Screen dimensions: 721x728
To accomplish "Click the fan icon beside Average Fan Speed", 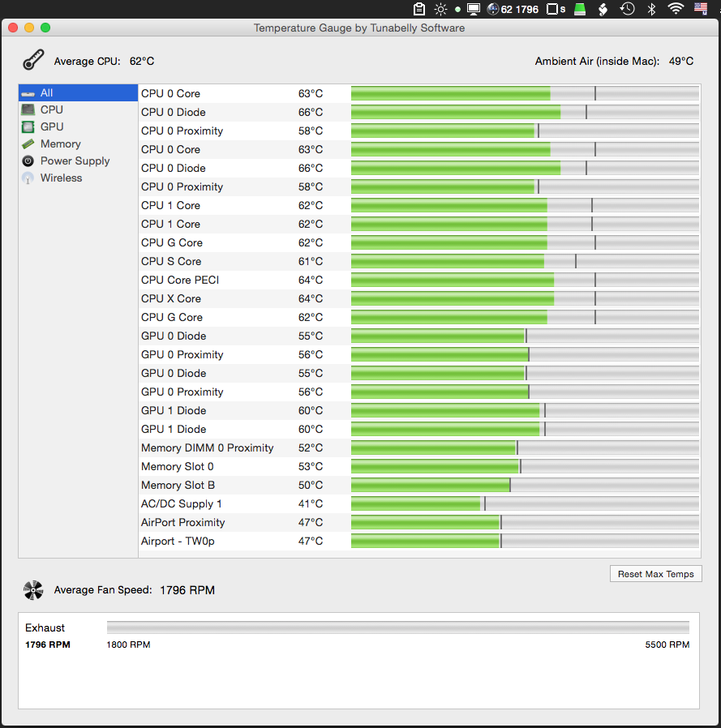I will [x=33, y=590].
